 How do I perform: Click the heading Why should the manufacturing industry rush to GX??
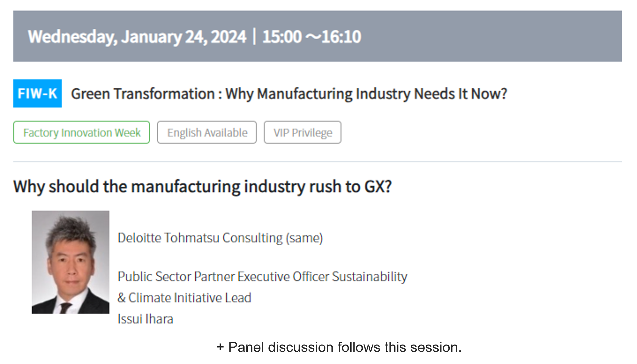coord(202,186)
